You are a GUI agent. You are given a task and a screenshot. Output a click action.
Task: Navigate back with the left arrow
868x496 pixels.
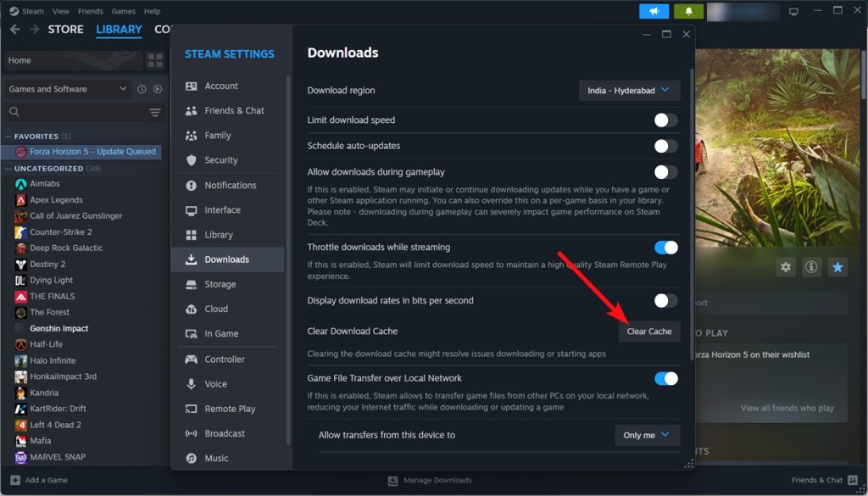point(15,30)
